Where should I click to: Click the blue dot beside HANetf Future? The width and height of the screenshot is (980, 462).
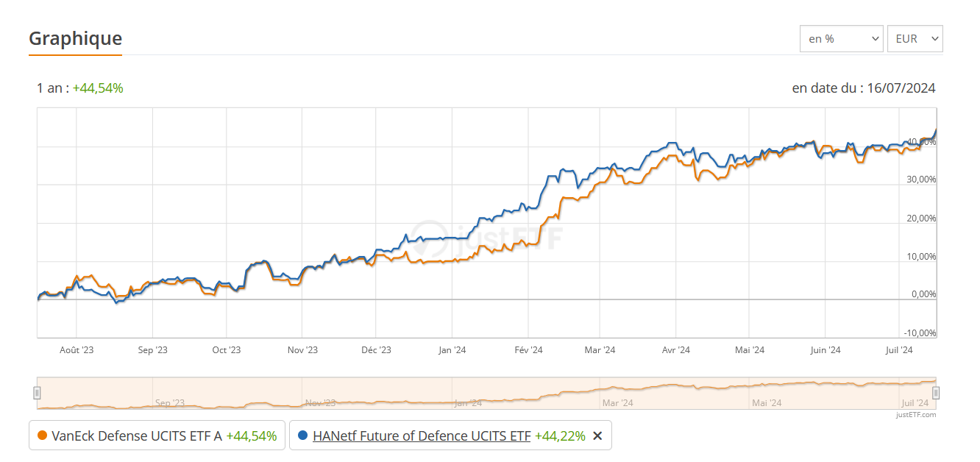(302, 436)
